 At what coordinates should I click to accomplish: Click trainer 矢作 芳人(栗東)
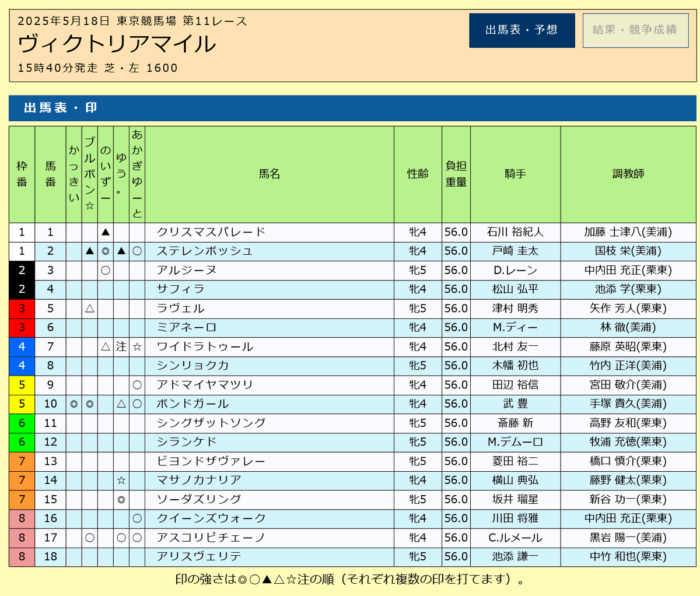[x=628, y=308]
